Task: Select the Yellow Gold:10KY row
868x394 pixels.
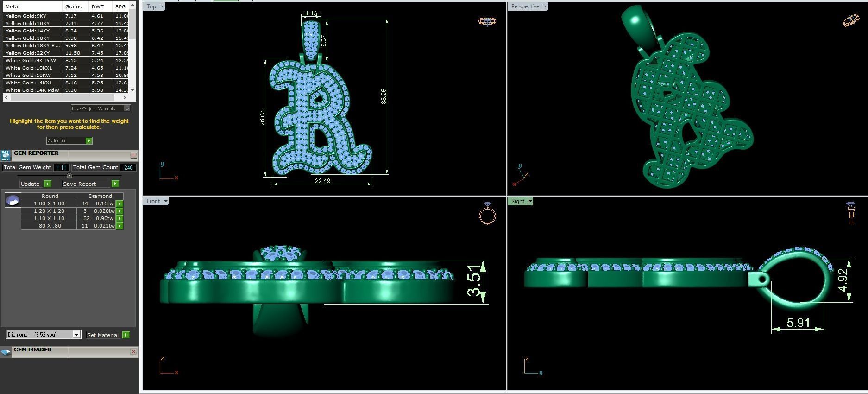Action: point(66,23)
